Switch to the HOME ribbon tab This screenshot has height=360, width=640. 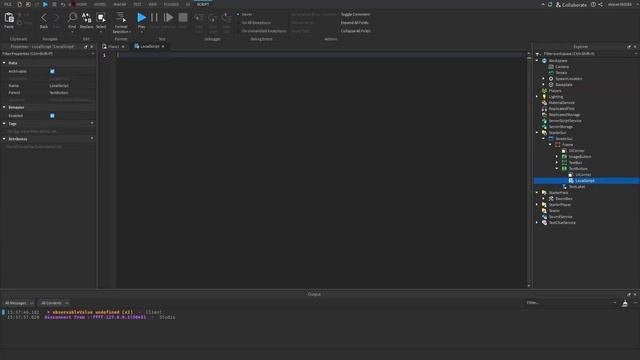point(82,4)
